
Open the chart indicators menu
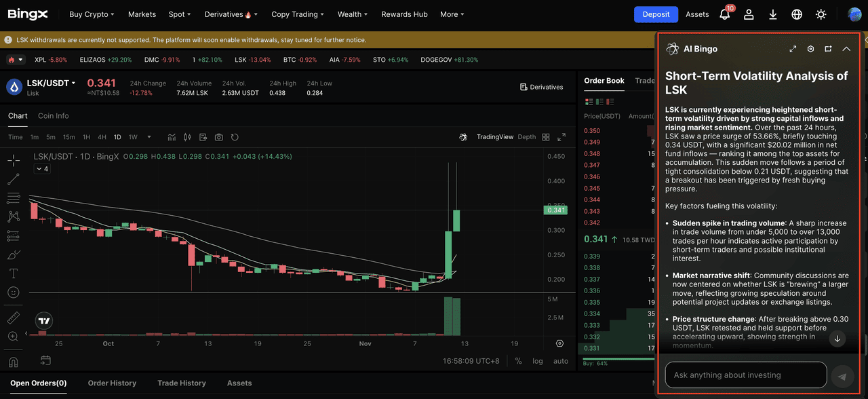pyautogui.click(x=172, y=137)
